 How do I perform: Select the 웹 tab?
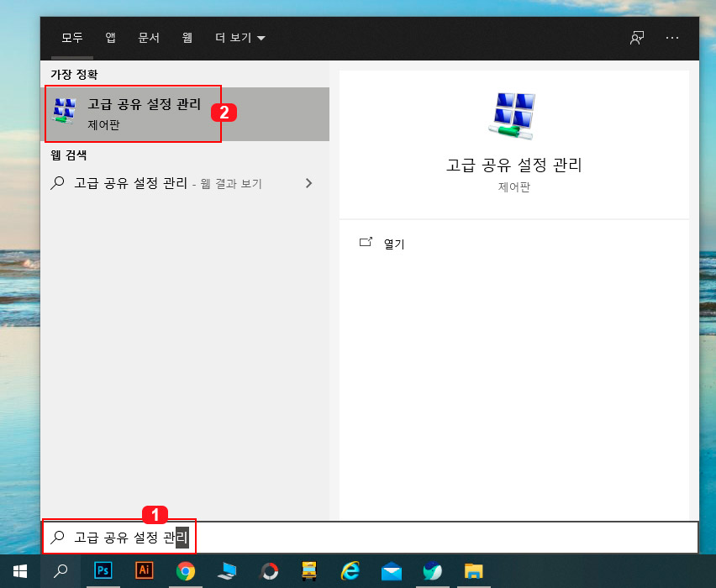[x=187, y=38]
